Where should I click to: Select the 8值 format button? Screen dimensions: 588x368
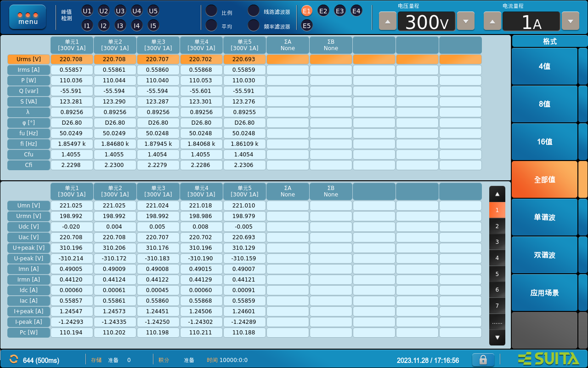pyautogui.click(x=544, y=103)
